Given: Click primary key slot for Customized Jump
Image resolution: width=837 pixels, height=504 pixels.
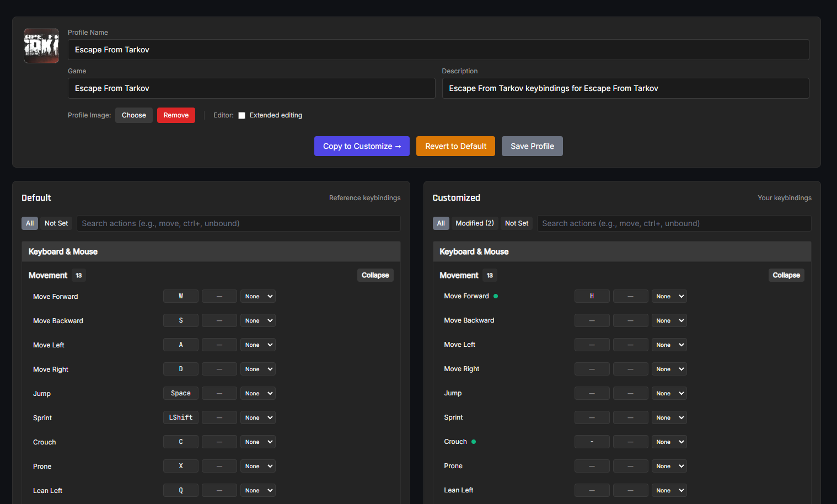Looking at the screenshot, I should (x=592, y=393).
